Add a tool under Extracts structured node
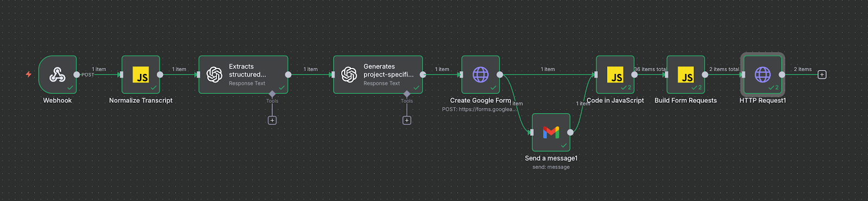 [x=272, y=120]
